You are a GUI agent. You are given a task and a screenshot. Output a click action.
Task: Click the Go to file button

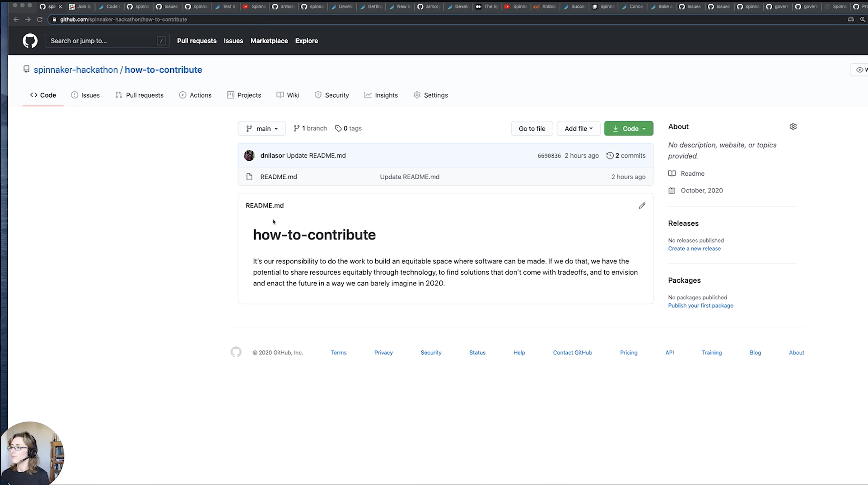pos(532,128)
